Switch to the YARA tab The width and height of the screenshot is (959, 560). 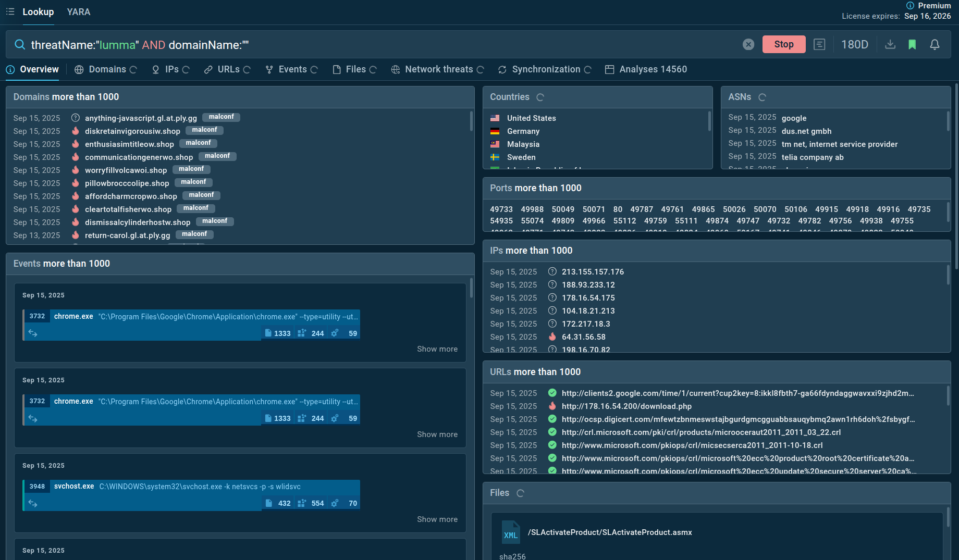79,12
